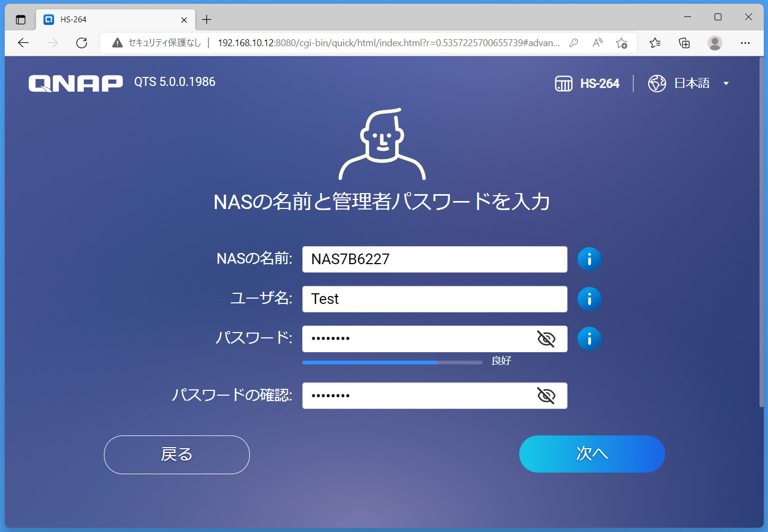Click the QNAP logo
768x532 pixels.
[75, 83]
